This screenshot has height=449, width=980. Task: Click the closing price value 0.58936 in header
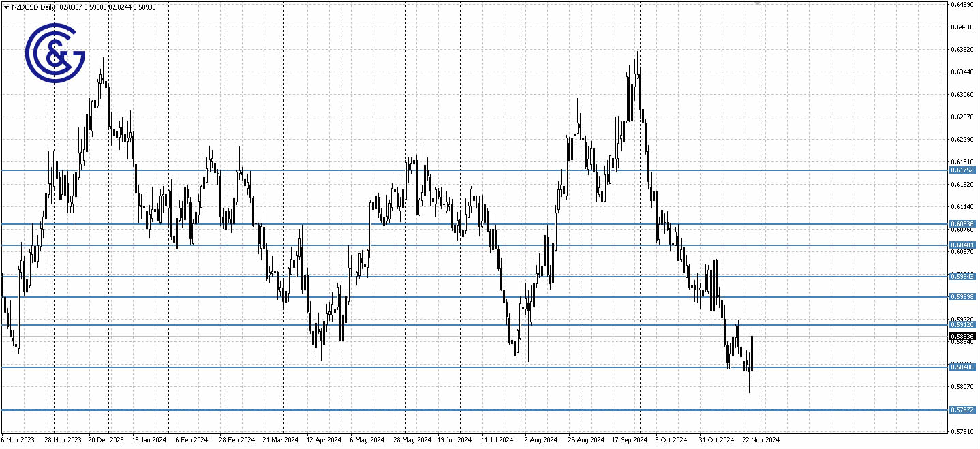pos(145,6)
